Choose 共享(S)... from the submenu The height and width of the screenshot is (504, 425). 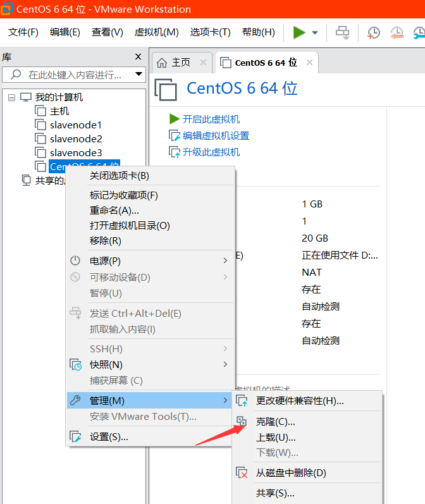coord(307,493)
